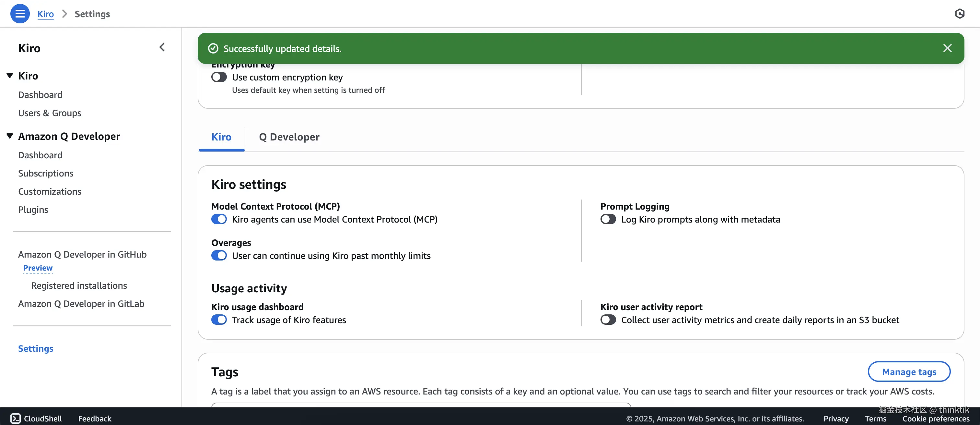Collapse the Kiro section in sidebar
The image size is (980, 425).
[x=10, y=76]
